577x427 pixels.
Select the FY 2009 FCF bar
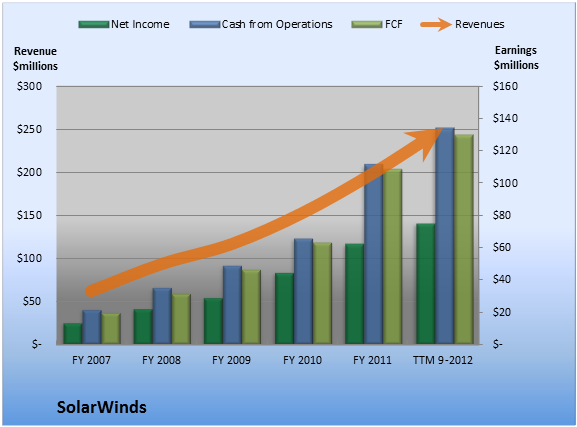[252, 307]
